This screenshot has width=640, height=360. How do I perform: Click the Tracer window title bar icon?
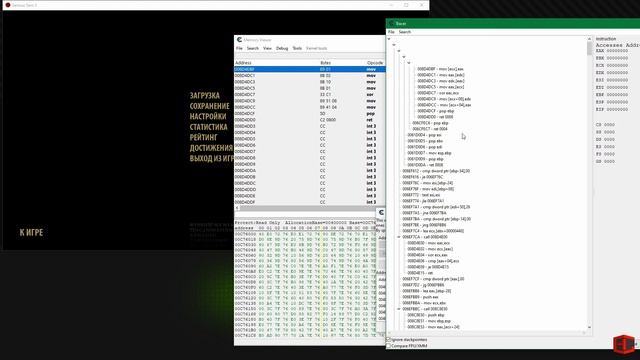tap(391, 24)
